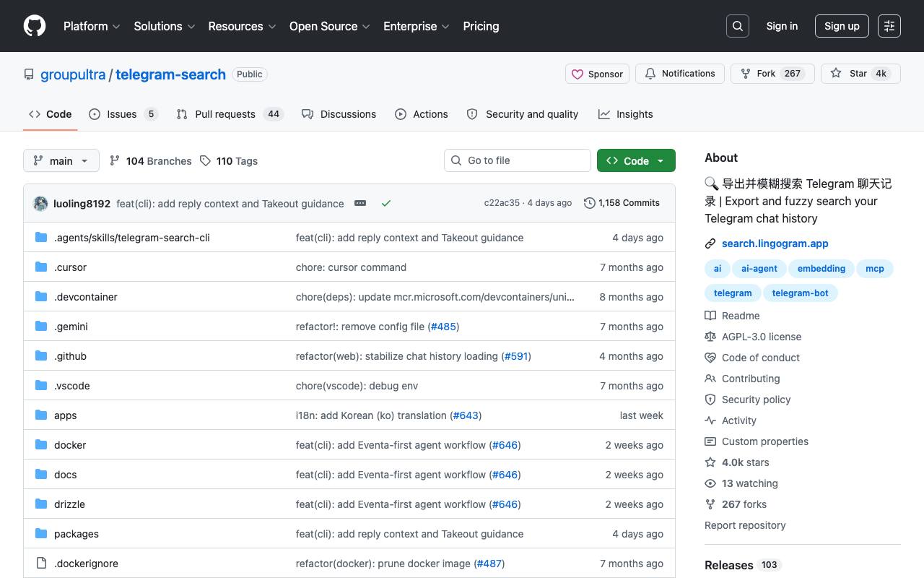Open the appearance settings icon button
924x578 pixels.
[889, 26]
